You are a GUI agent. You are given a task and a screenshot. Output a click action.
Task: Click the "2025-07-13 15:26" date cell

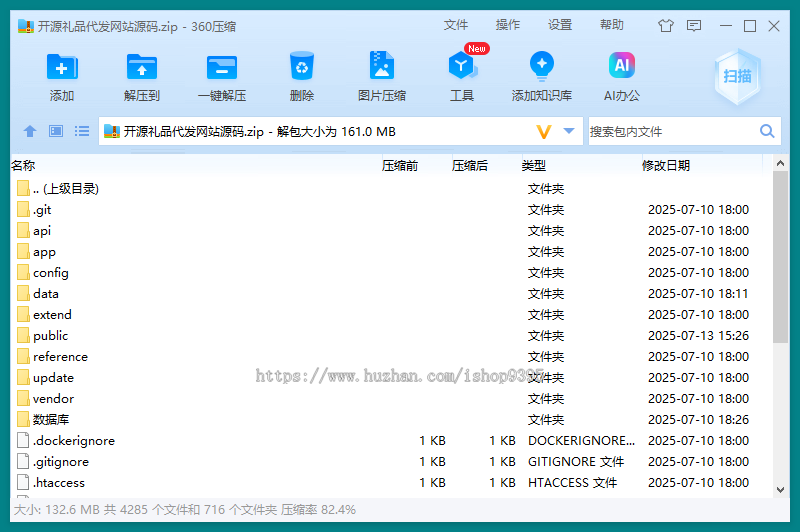pyautogui.click(x=698, y=335)
